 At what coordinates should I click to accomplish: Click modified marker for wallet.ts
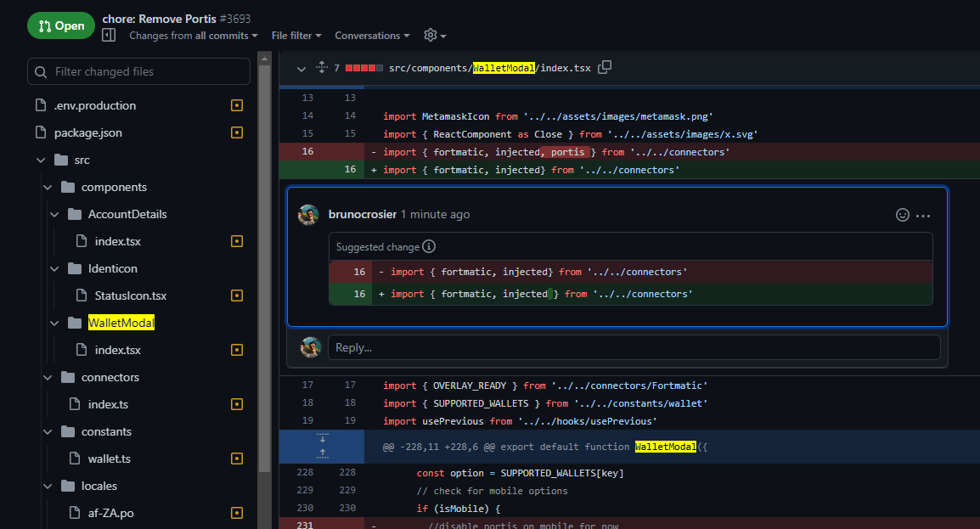coord(237,459)
